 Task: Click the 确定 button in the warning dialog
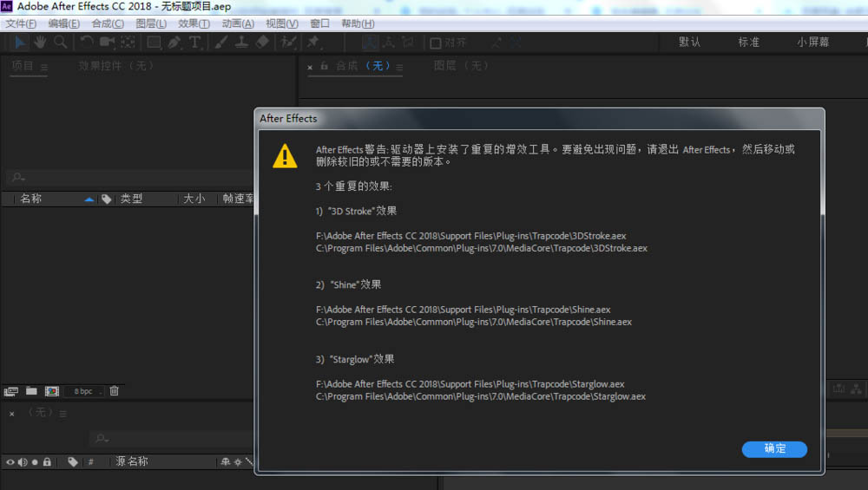pyautogui.click(x=774, y=448)
